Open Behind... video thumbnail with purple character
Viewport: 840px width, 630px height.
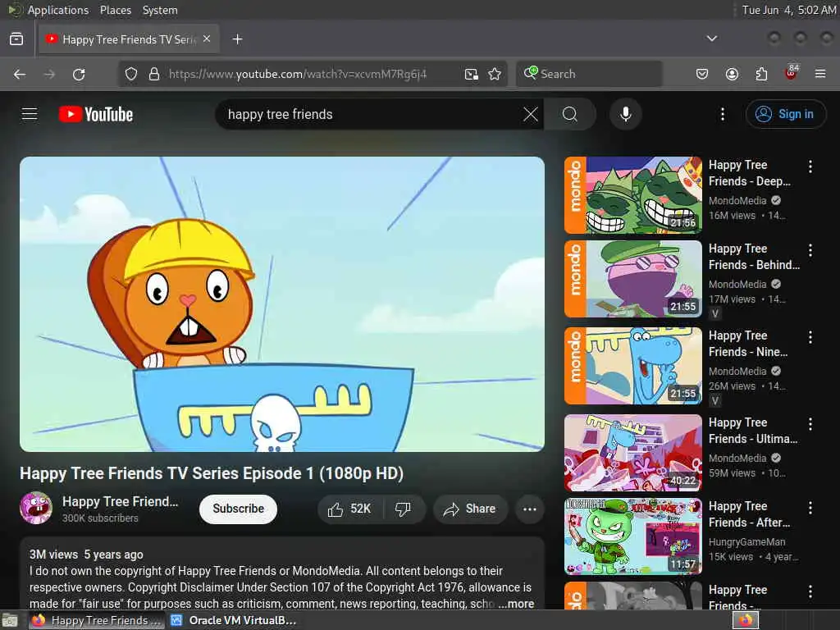tap(633, 279)
